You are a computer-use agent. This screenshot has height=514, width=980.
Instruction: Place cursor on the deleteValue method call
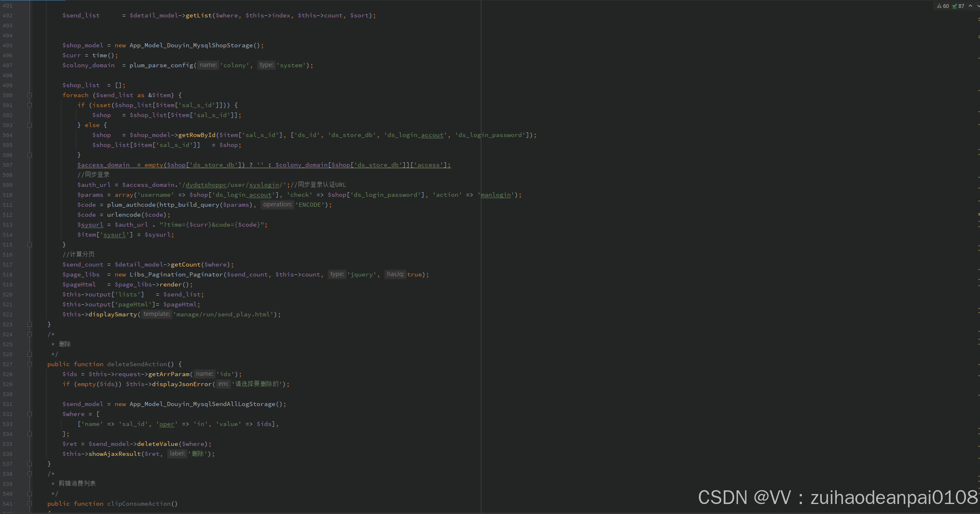coord(157,444)
